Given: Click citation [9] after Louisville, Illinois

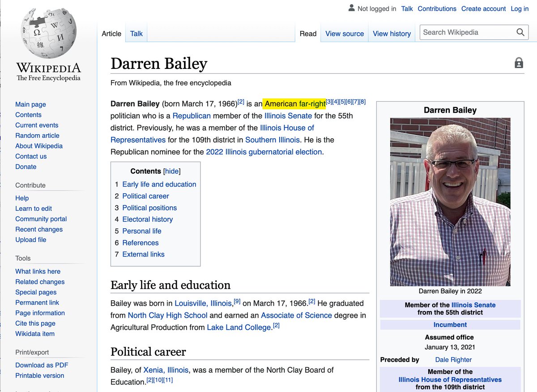Looking at the screenshot, I should (x=237, y=301).
